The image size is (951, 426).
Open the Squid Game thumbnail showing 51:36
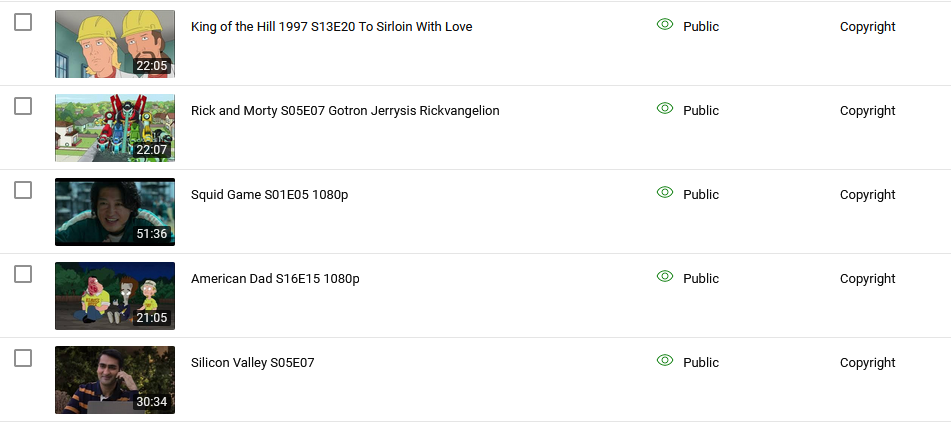[115, 212]
